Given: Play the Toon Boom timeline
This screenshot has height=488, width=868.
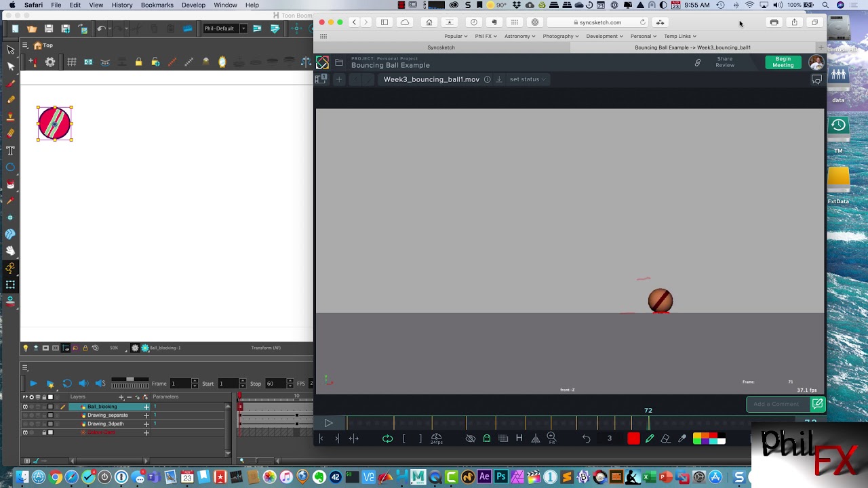Looking at the screenshot, I should click(33, 384).
